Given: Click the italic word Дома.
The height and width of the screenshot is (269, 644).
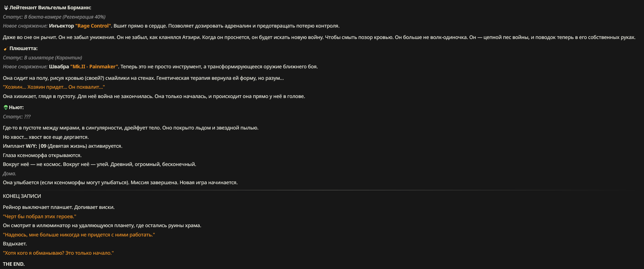Looking at the screenshot, I should pos(10,173).
